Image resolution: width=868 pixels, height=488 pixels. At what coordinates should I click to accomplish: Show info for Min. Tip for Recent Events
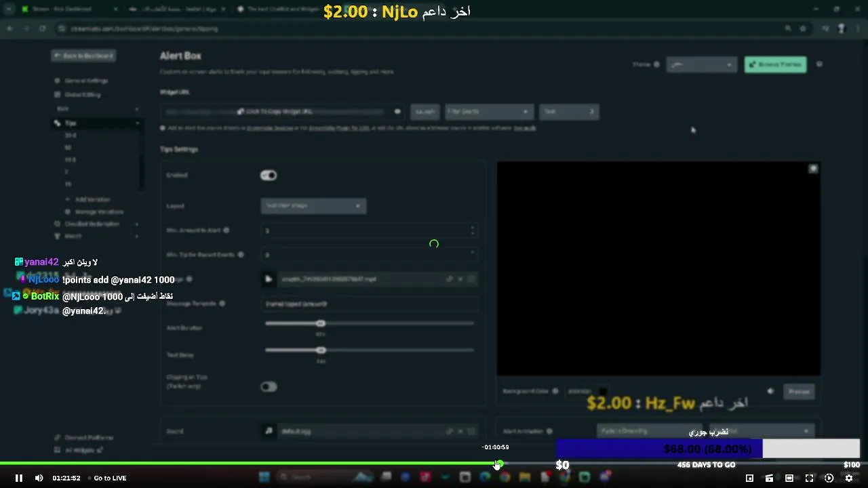[241, 255]
